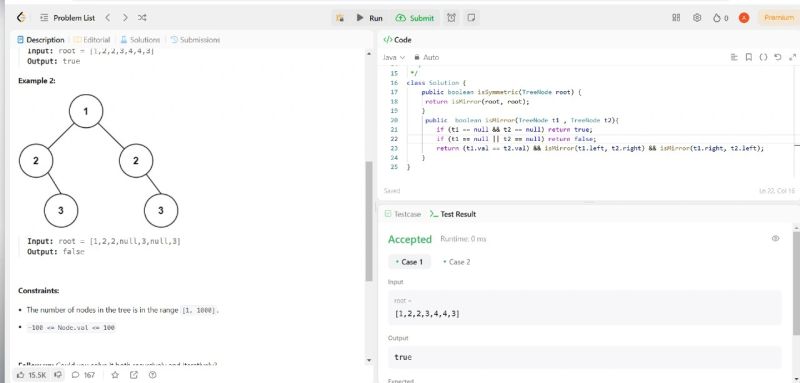Star the problem as favorite
Image resolution: width=800 pixels, height=383 pixels.
[x=115, y=375]
